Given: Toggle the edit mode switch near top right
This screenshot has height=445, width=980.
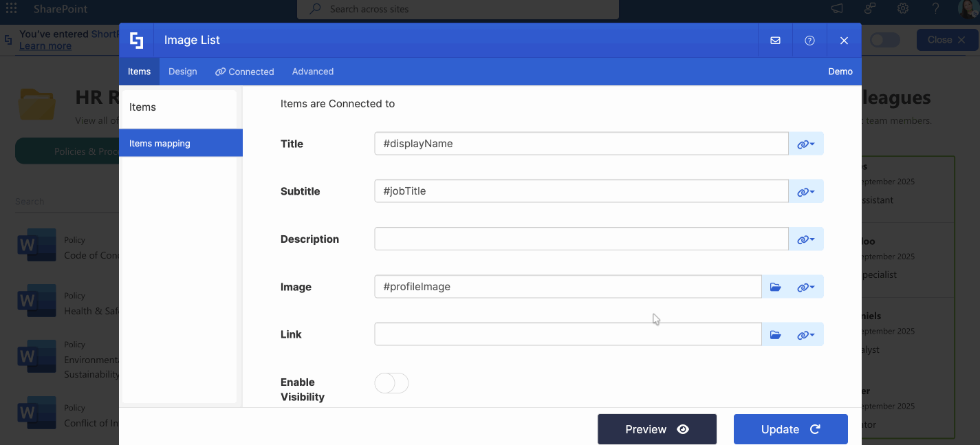Looking at the screenshot, I should pos(884,40).
